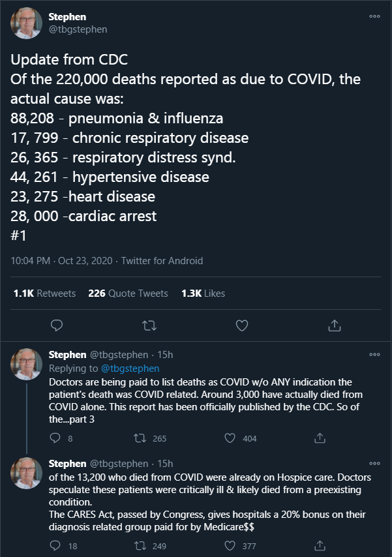The height and width of the screenshot is (557, 392).
Task: Show the 1.3K Likes list
Action: coord(203,294)
